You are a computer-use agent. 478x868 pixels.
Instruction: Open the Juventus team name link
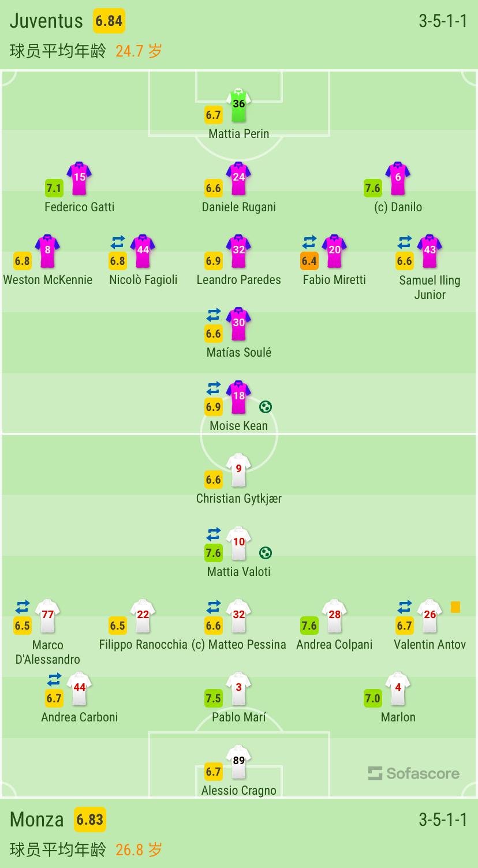click(x=47, y=21)
